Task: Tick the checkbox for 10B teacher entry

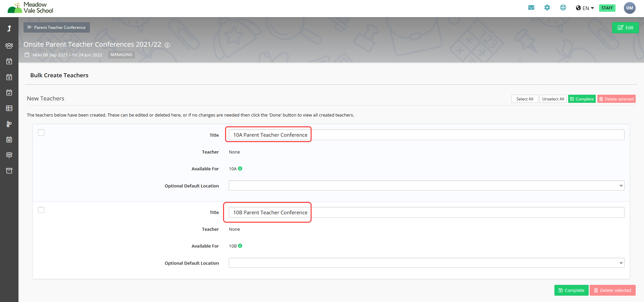Action: [x=41, y=210]
